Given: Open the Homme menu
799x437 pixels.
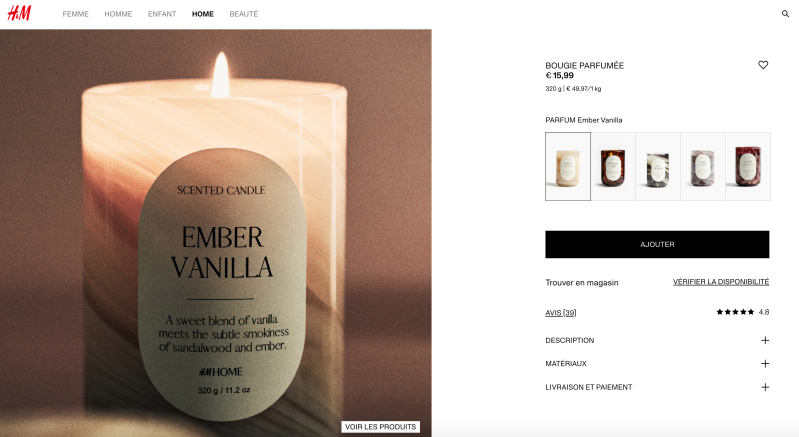Looking at the screenshot, I should click(x=118, y=14).
